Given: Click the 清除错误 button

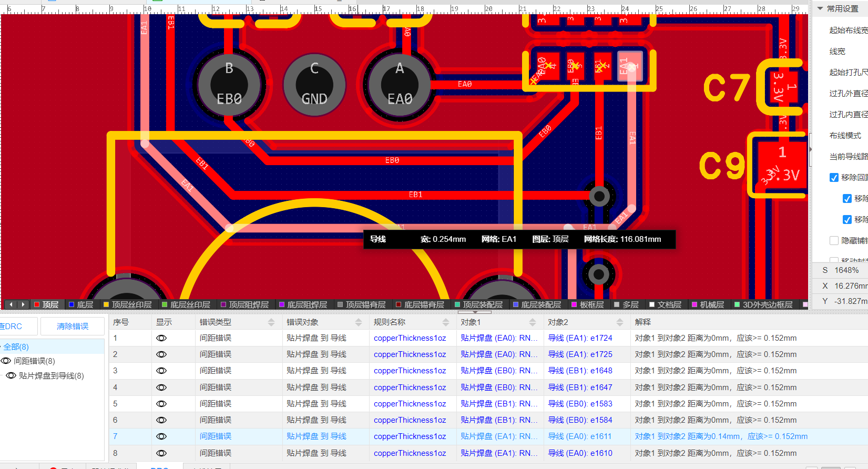Looking at the screenshot, I should 73,327.
